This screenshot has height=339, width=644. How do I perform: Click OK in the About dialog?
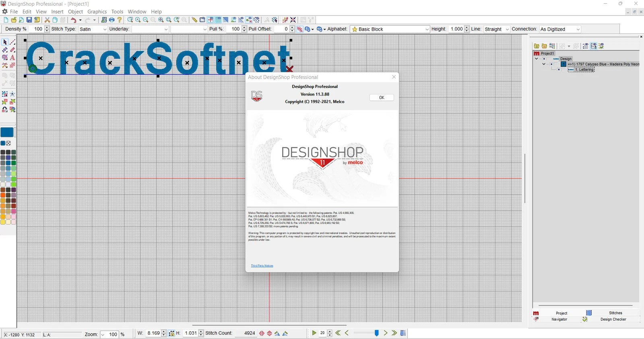[382, 97]
